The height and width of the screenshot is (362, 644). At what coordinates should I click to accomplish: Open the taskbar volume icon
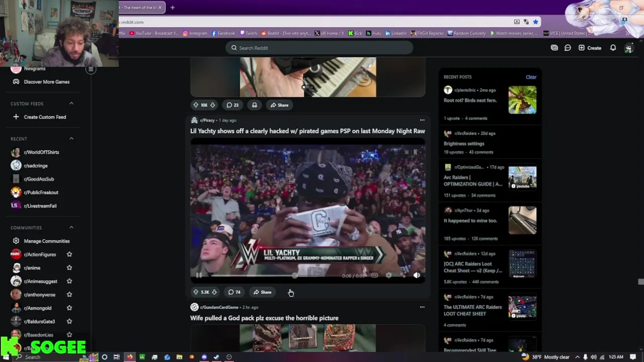pyautogui.click(x=593, y=357)
